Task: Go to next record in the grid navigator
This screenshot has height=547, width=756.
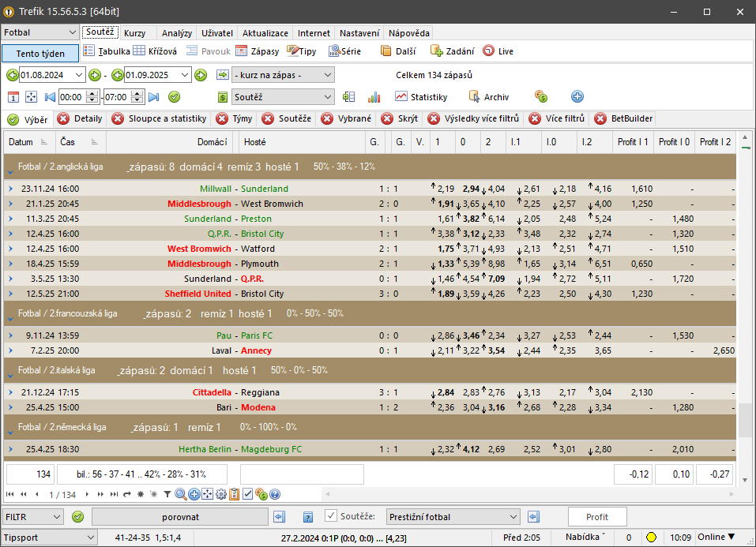Action: click(87, 494)
